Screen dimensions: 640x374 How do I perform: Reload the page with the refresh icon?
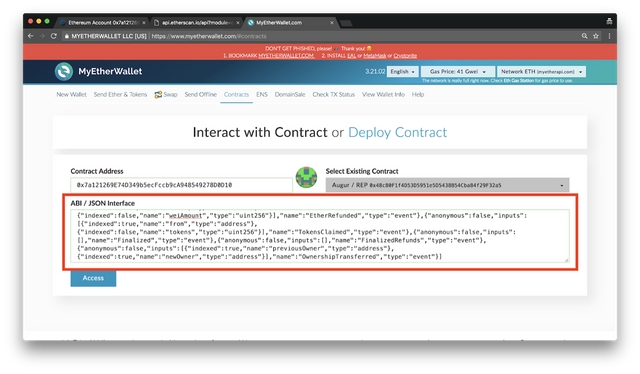pyautogui.click(x=53, y=36)
